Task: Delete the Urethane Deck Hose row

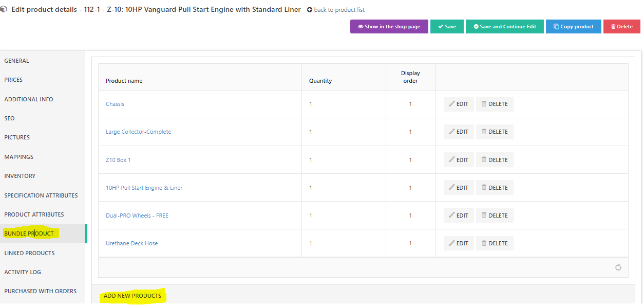Action: (x=494, y=243)
